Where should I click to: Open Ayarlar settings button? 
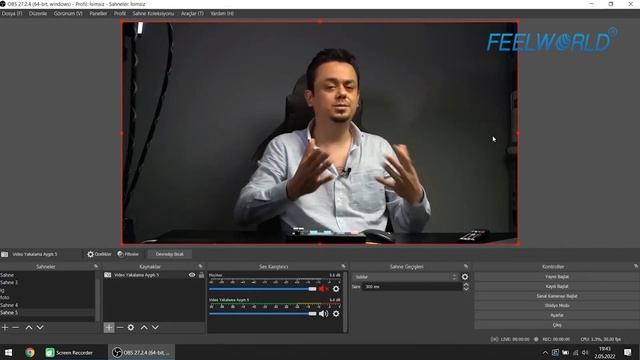pyautogui.click(x=557, y=315)
